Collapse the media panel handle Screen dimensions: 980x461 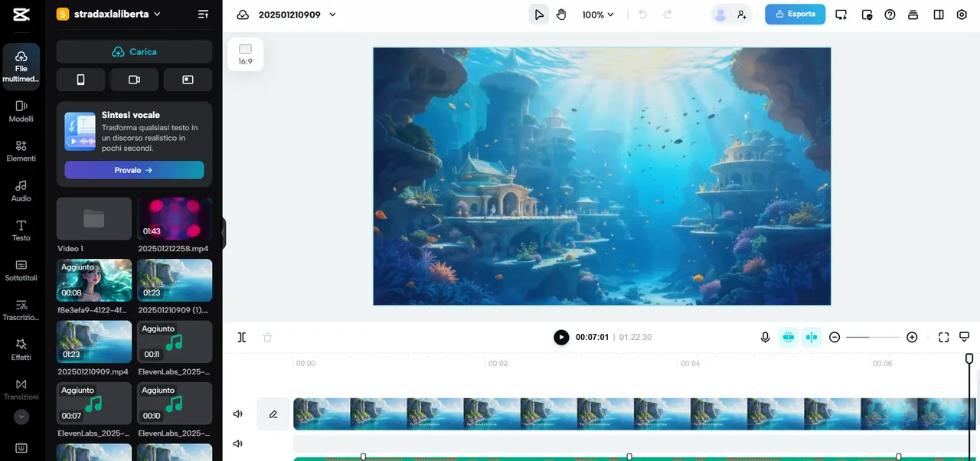click(224, 233)
